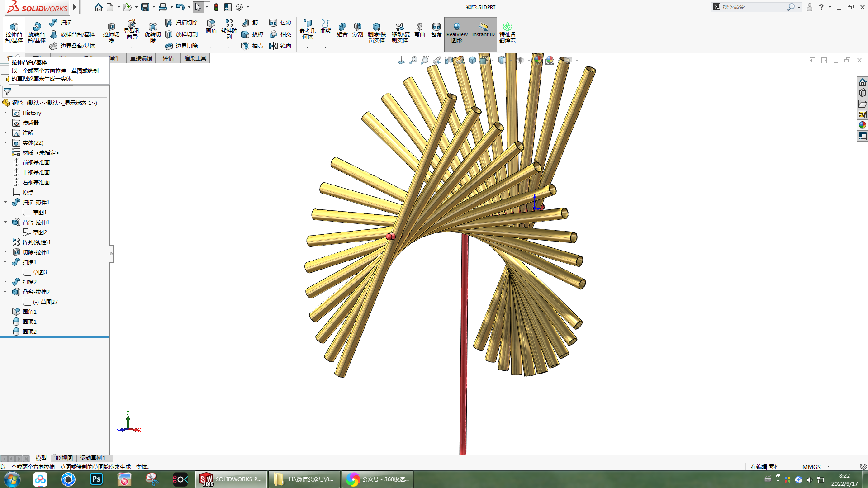Click the Section View icon in view toolbar
The height and width of the screenshot is (488, 868).
(449, 60)
